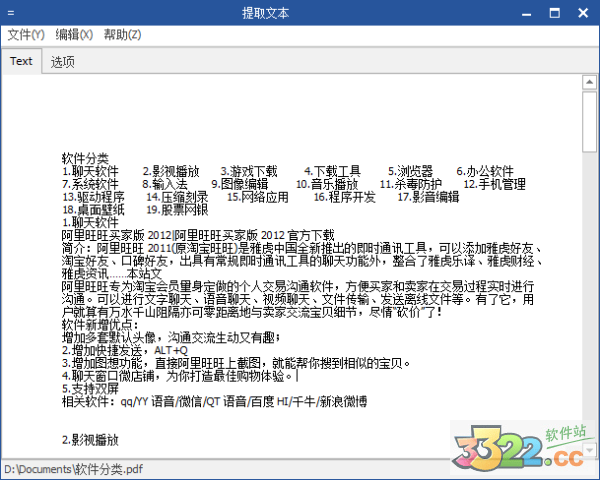Image resolution: width=600 pixels, height=480 pixels.
Task: Click on 8.输入法 text
Action: point(165,184)
